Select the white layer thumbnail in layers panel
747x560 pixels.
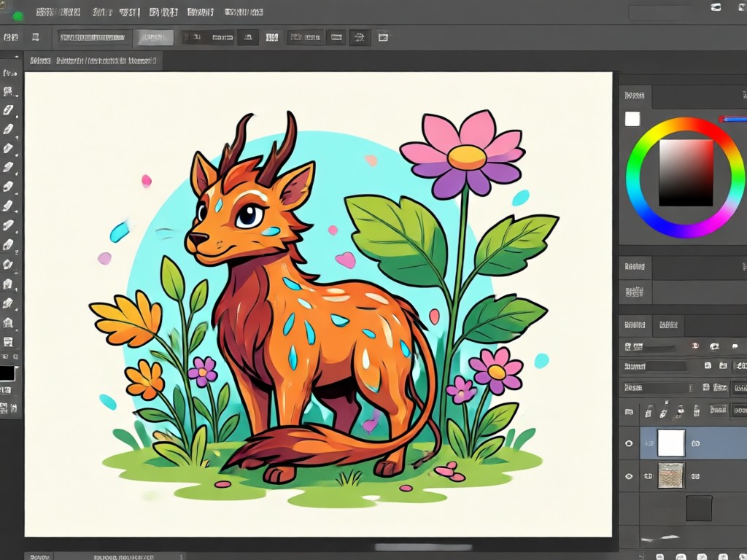[x=671, y=443]
